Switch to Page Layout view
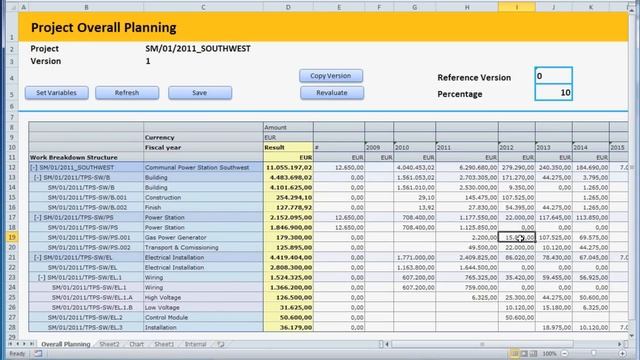The width and height of the screenshot is (640, 360). tap(524, 353)
